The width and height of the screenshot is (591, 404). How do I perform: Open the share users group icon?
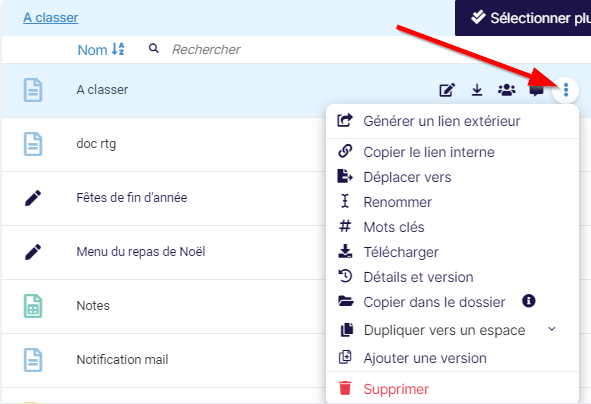click(507, 90)
